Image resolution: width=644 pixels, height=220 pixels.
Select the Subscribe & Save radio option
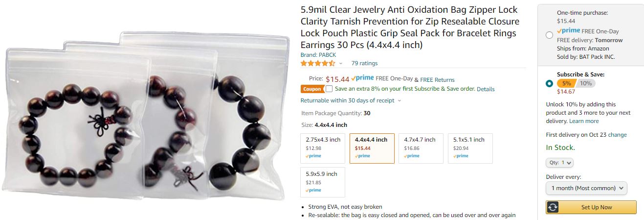[550, 83]
